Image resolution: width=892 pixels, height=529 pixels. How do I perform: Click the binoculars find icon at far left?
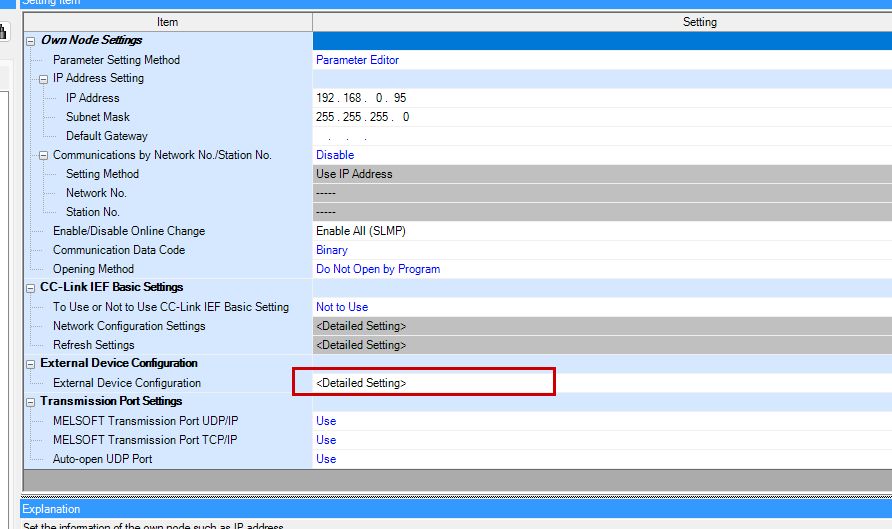(x=4, y=32)
